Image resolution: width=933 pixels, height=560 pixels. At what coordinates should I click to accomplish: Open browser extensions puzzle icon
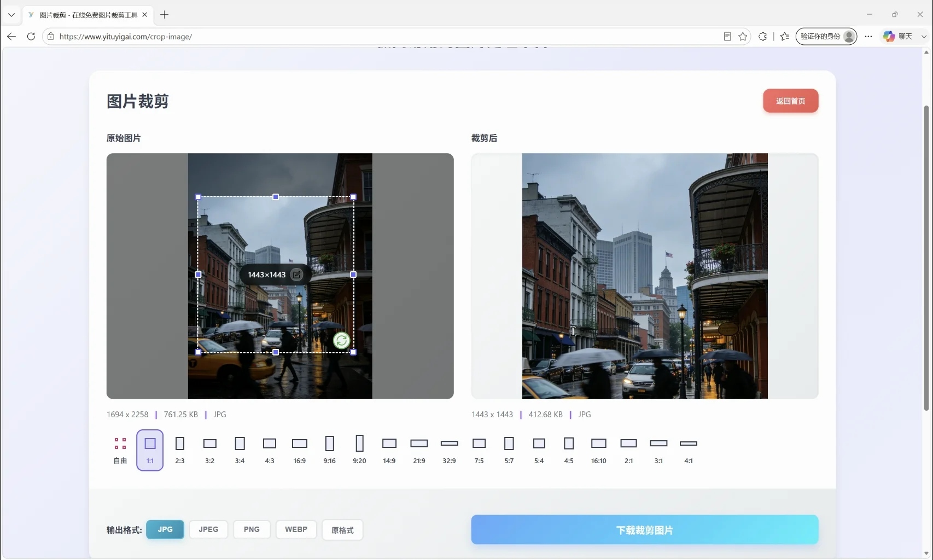pos(762,37)
